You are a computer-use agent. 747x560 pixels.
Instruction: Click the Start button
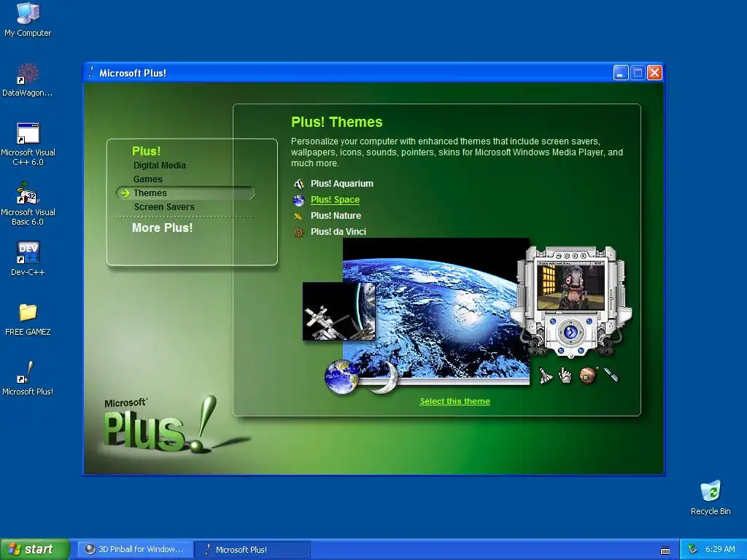point(34,549)
